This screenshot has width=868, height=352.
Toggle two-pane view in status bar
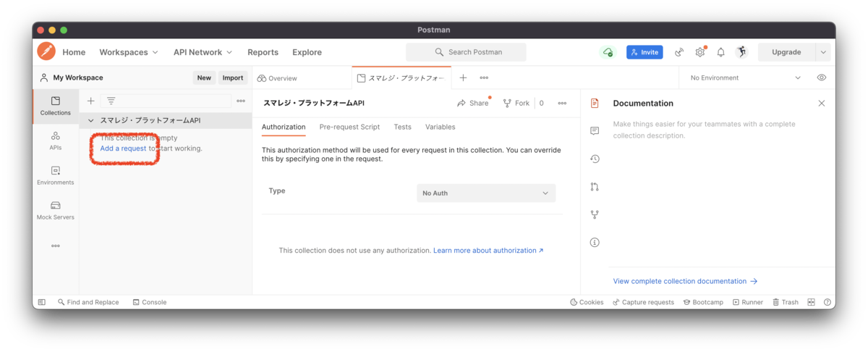point(812,302)
